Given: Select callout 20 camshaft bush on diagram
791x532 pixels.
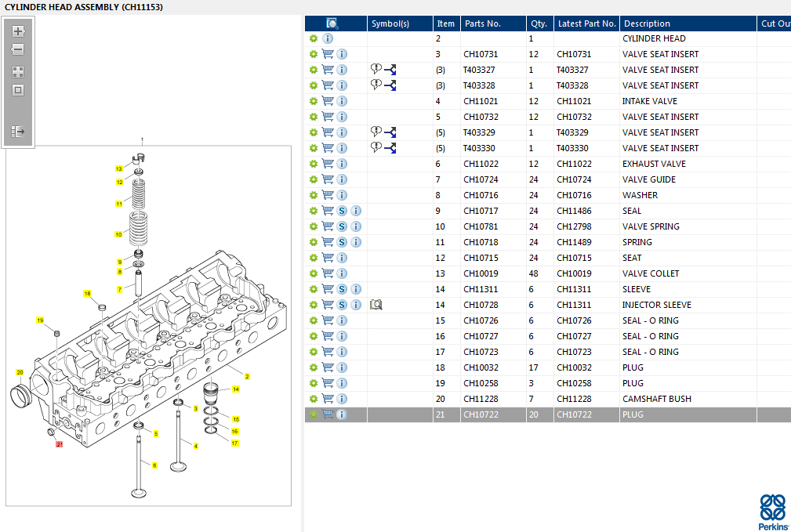Looking at the screenshot, I should (x=20, y=372).
